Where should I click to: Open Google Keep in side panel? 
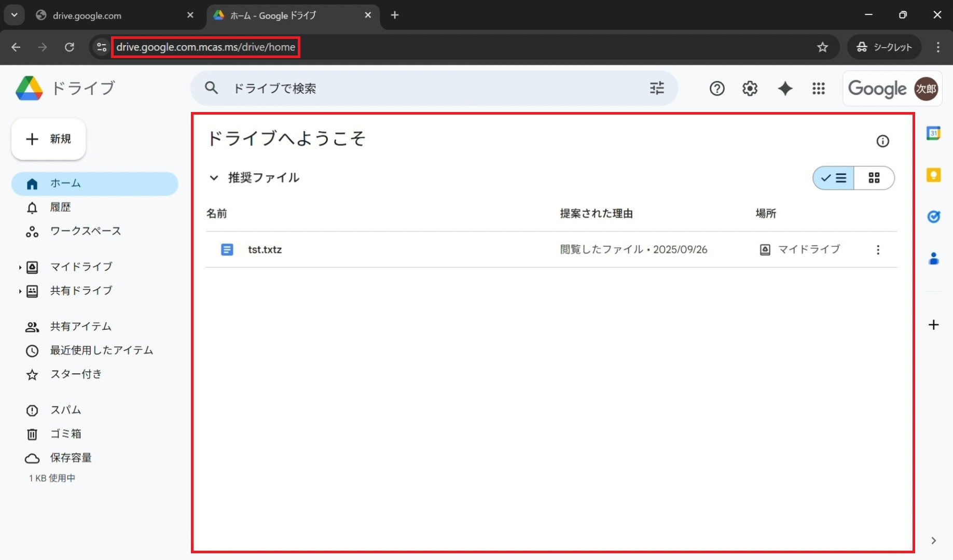pos(933,175)
